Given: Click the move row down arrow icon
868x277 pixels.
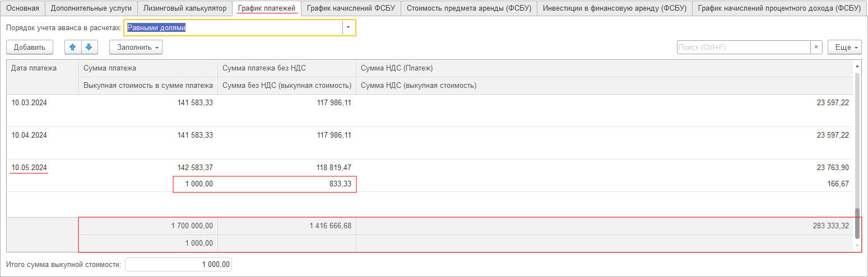Looking at the screenshot, I should coord(89,48).
